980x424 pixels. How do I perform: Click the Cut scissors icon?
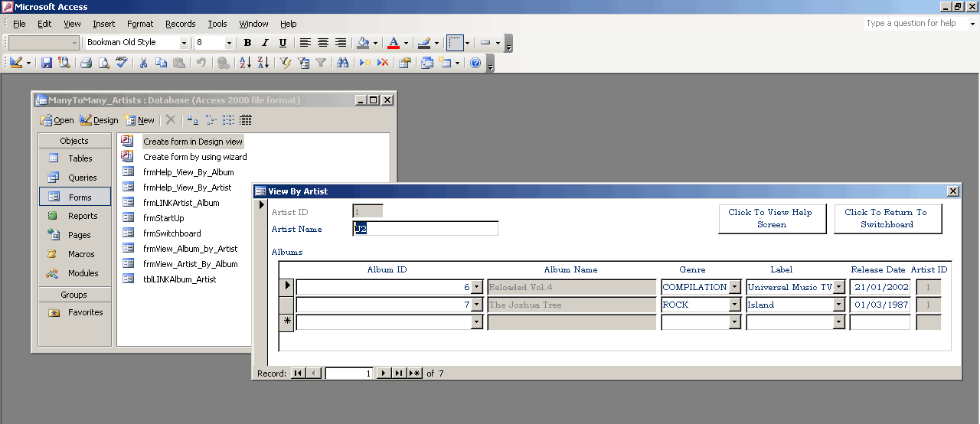144,64
